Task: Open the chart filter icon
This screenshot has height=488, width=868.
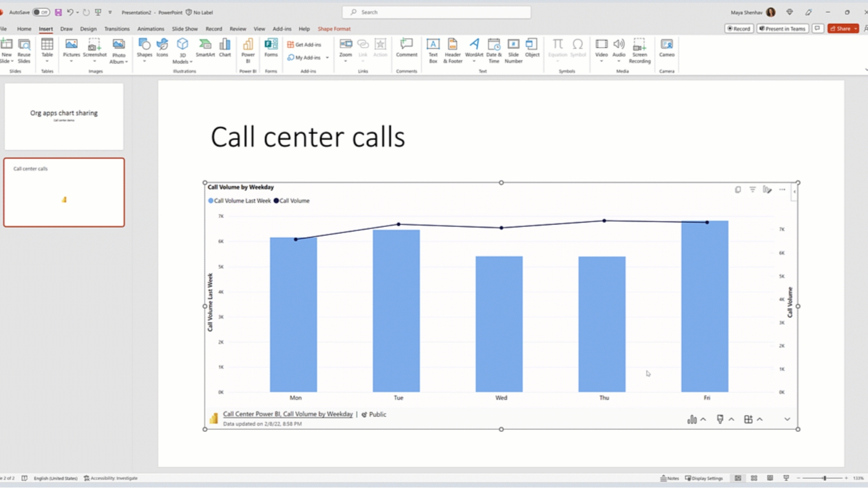Action: pos(752,189)
